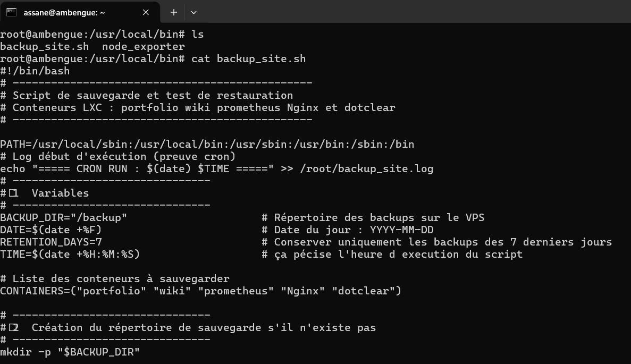This screenshot has width=631, height=364.
Task: Click the 'Date du jour : YYYY-MM-DD' comment
Action: click(354, 230)
